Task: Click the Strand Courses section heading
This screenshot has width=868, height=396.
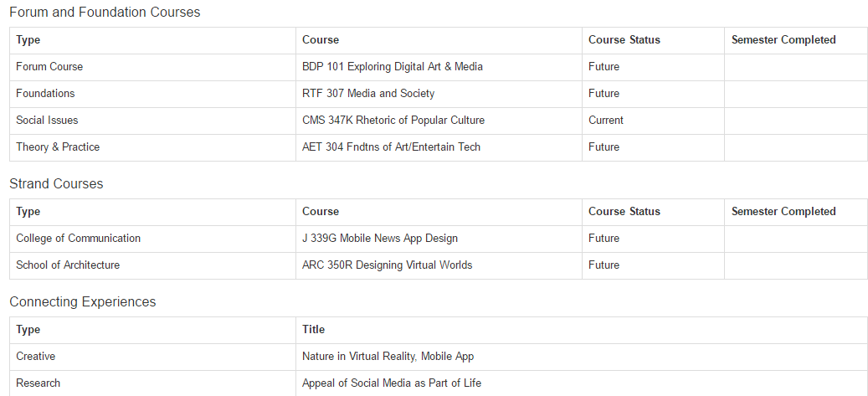Action: pyautogui.click(x=56, y=184)
